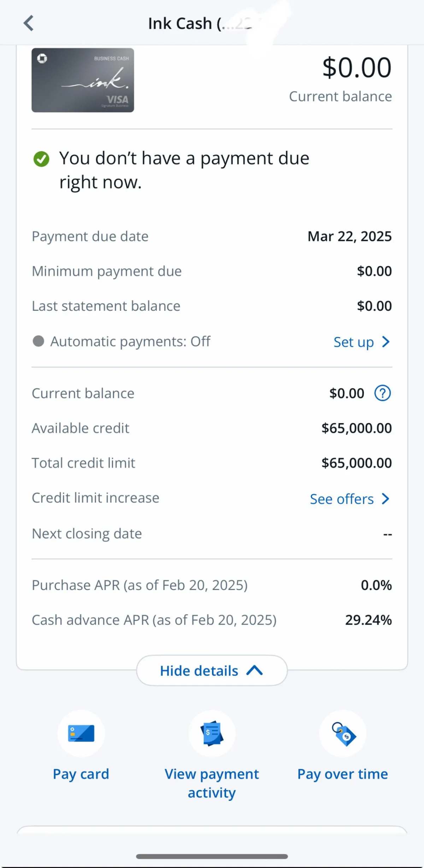424x868 pixels.
Task: Tap the View payment activity label
Action: point(212,783)
